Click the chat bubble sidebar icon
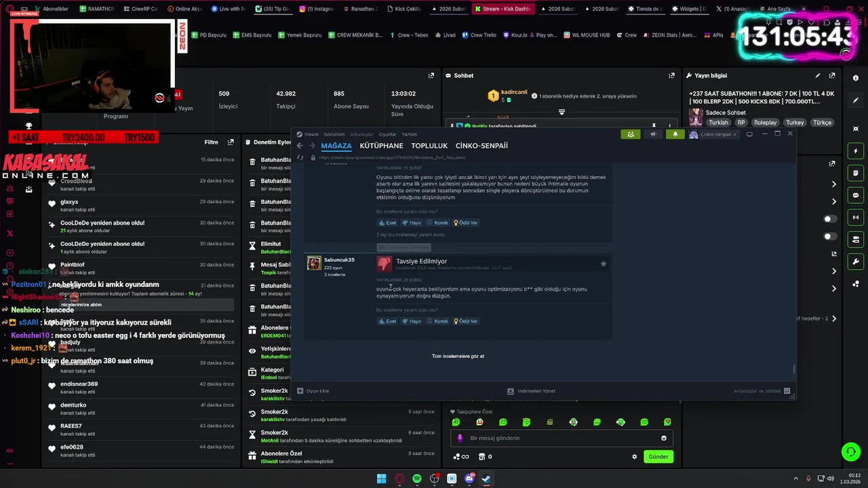 (856, 195)
